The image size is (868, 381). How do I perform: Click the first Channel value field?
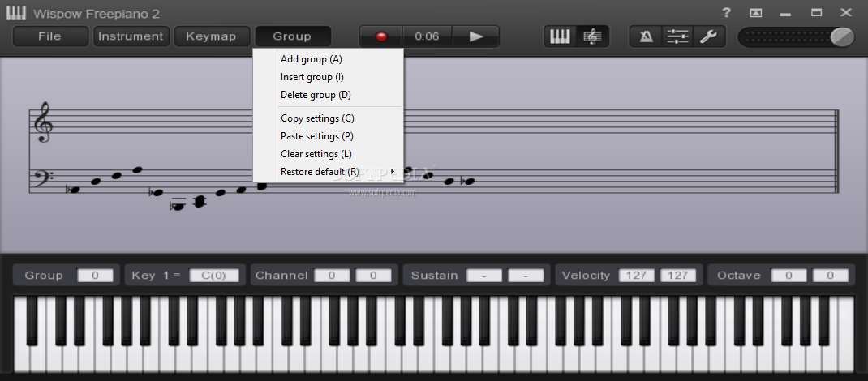(x=332, y=276)
